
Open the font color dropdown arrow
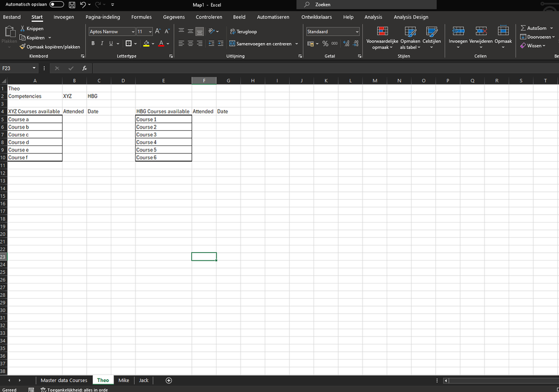(x=168, y=44)
